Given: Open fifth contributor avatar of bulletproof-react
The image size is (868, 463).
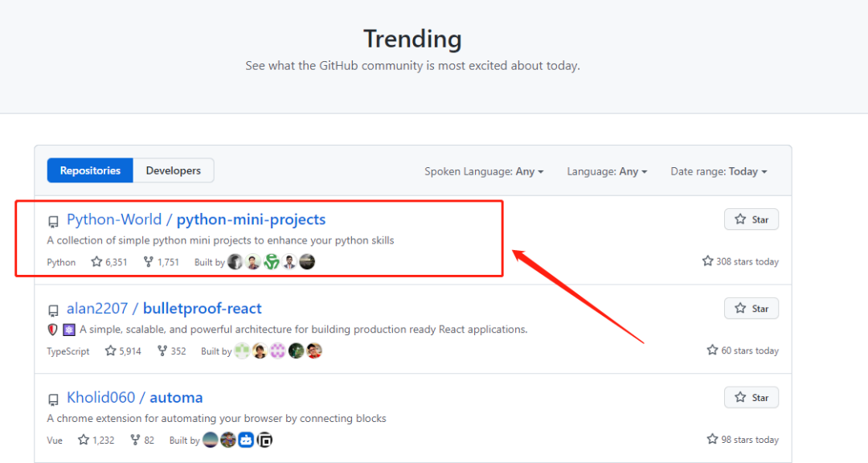Looking at the screenshot, I should point(314,350).
